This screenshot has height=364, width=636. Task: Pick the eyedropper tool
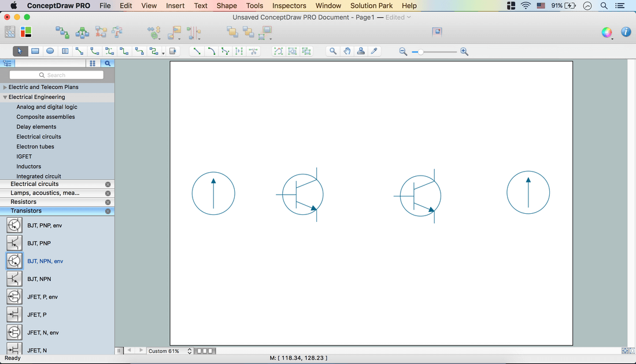point(374,51)
